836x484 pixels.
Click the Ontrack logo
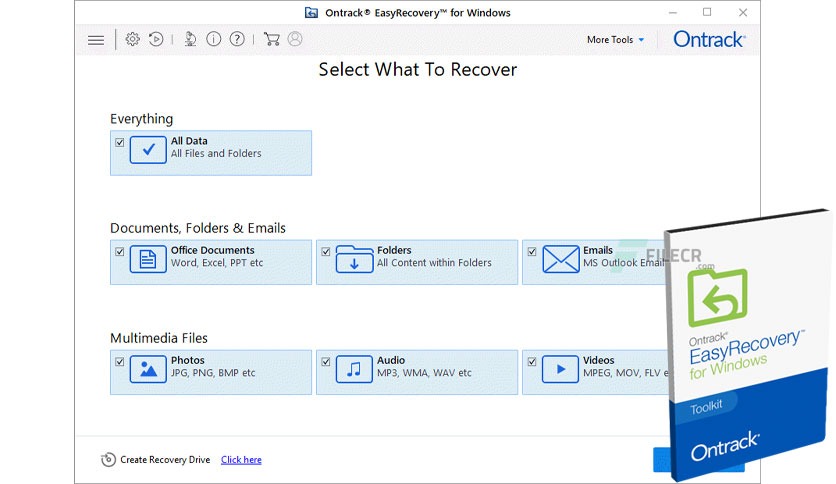(x=709, y=39)
